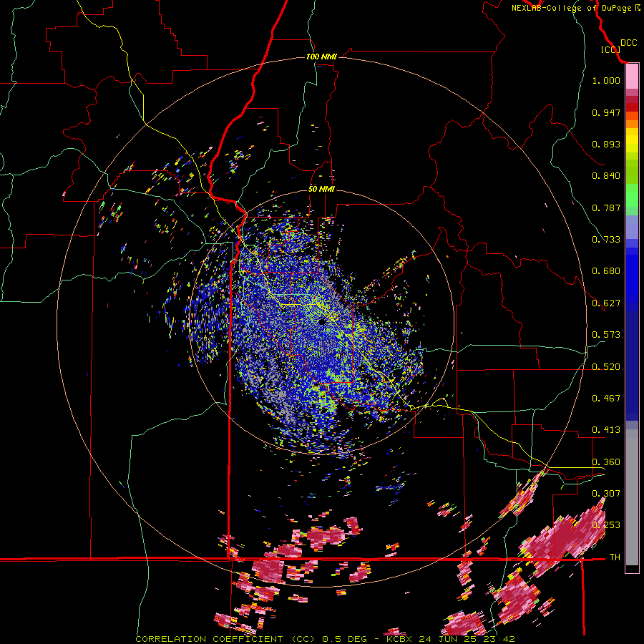Click the 0.840 legend value
Image resolution: width=644 pixels, height=644 pixels.
point(606,176)
